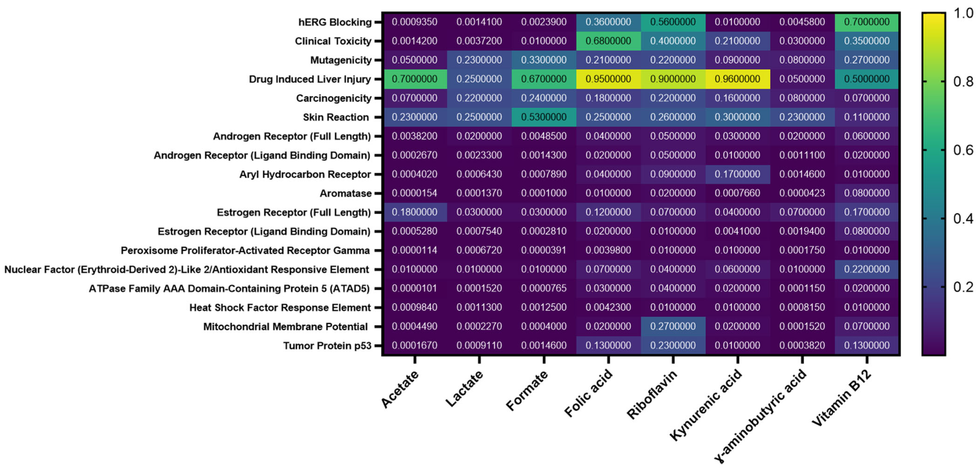This screenshot has height=473, width=980.
Task: Click the Aromatase row label
Action: (x=345, y=194)
